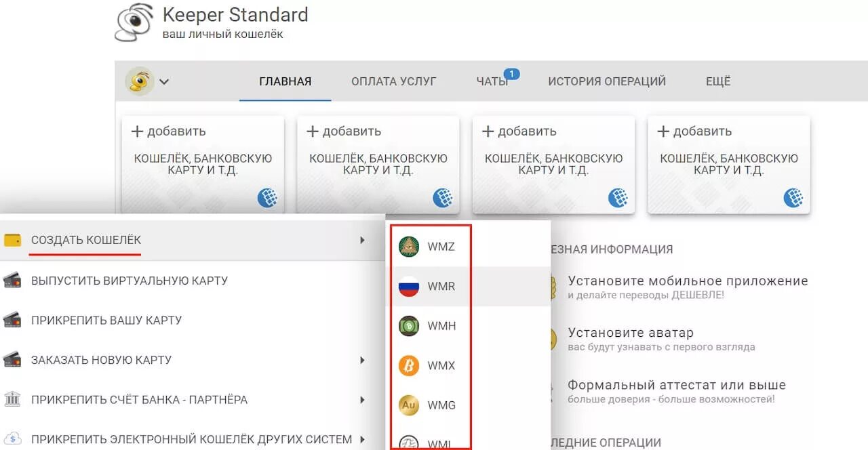Viewport: 868px width, 450px height.
Task: Select ПРИКРЕПИТЬ ЭЛЕКТРОННЫЙ КОШЕЛЁК ДРУГИХ СИСТЕМ
Action: pyautogui.click(x=193, y=438)
